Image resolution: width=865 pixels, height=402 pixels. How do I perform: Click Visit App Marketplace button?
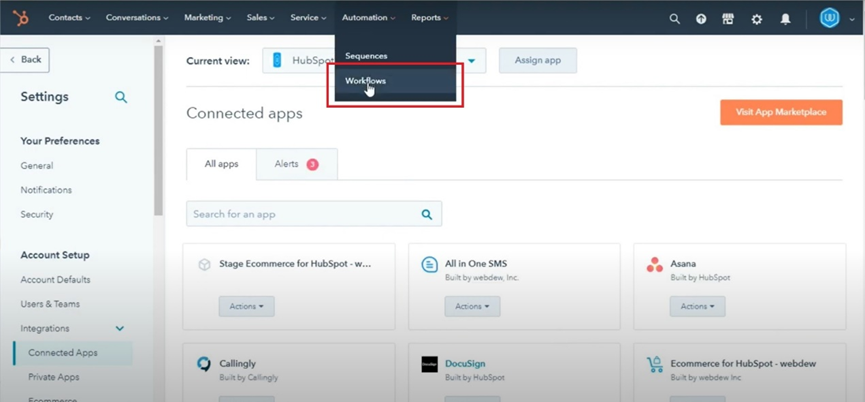pos(781,112)
